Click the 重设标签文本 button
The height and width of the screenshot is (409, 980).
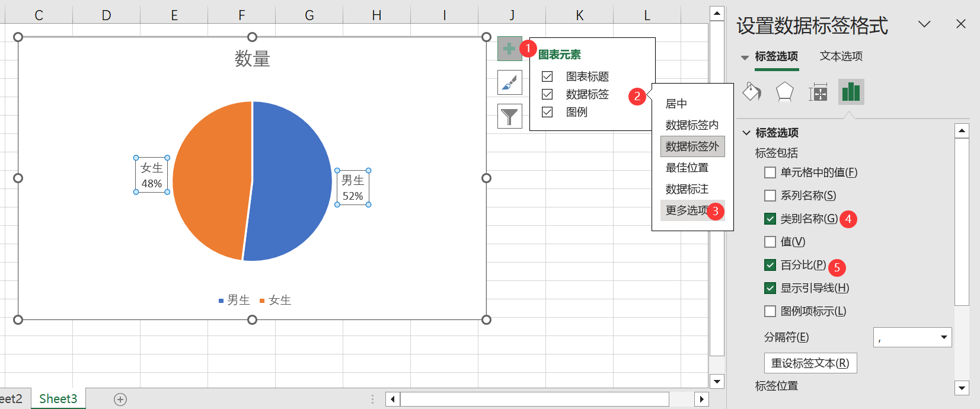point(810,363)
